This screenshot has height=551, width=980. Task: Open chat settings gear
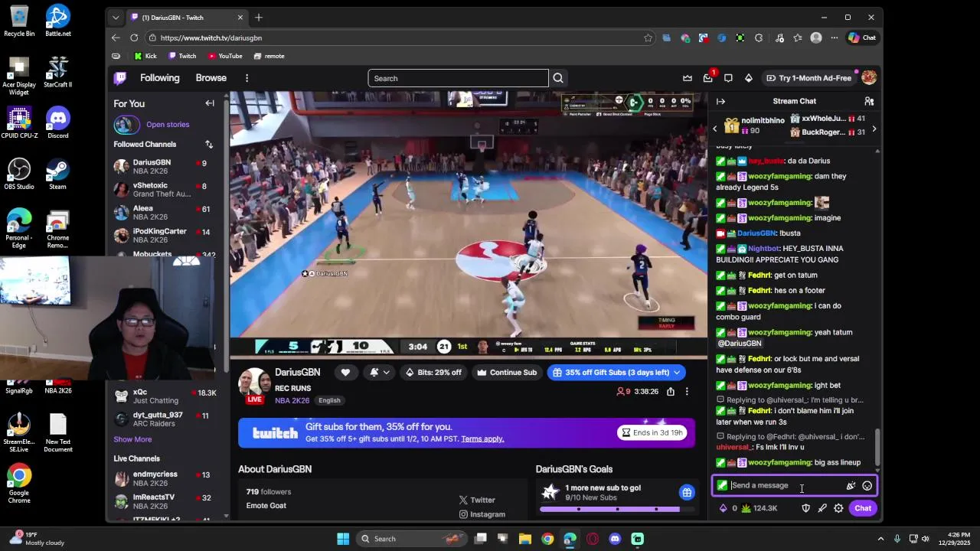(838, 508)
